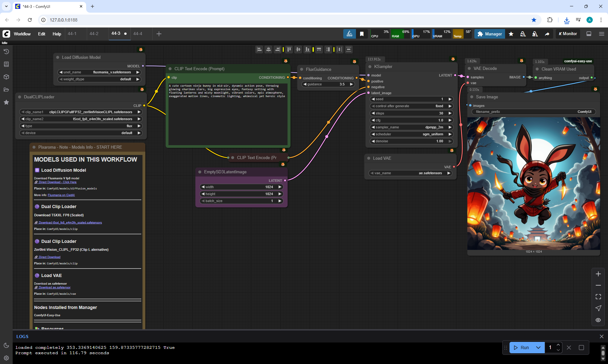This screenshot has height=364, width=608.
Task: Open the sampler_name dpmpp_2m selector
Action: [x=411, y=127]
